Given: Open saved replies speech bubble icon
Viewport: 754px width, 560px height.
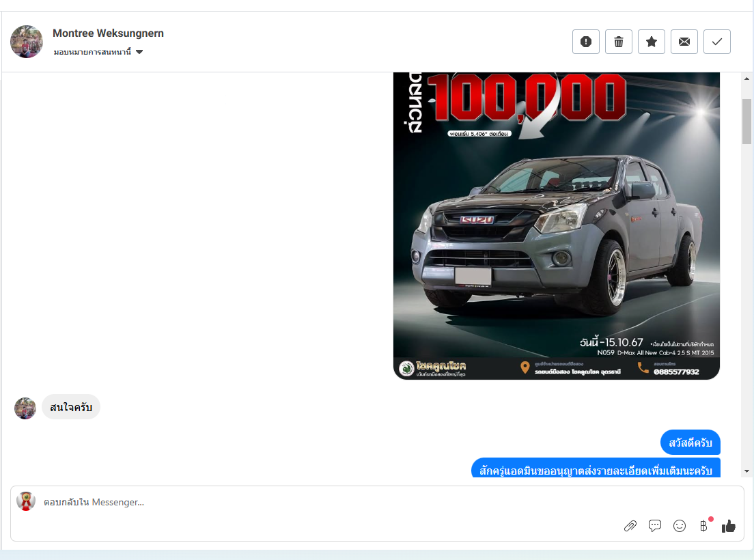Looking at the screenshot, I should [654, 526].
